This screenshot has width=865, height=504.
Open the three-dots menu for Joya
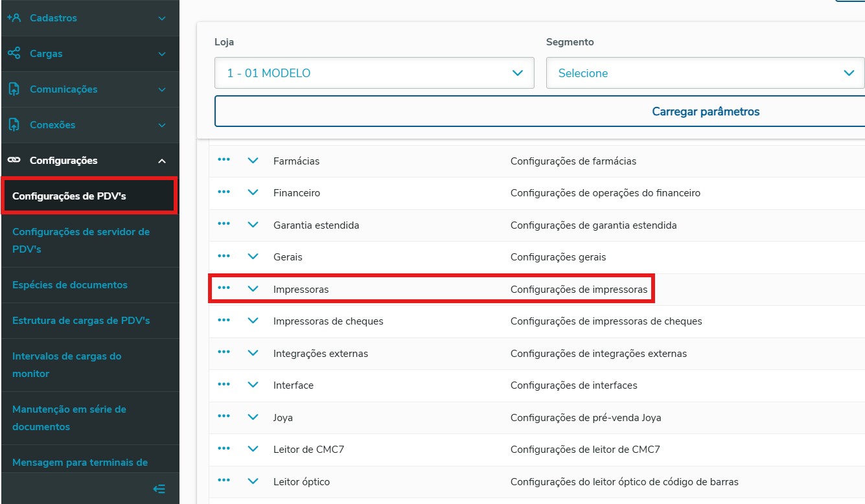tap(224, 417)
